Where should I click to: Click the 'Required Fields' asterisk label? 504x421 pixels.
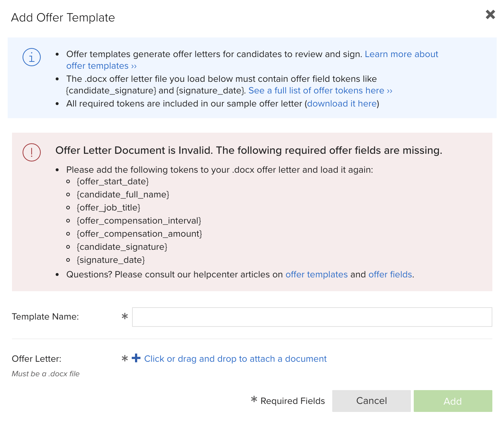287,401
